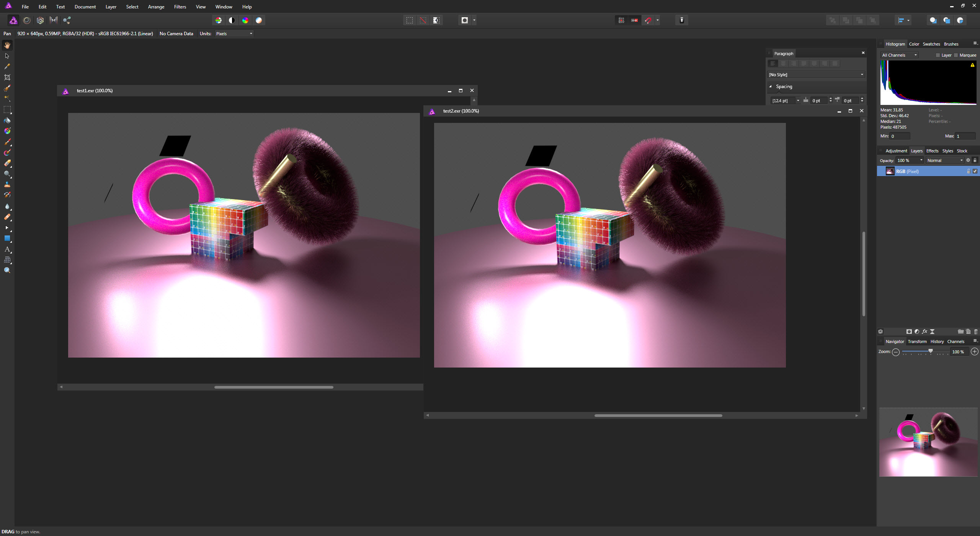Click the Move tool arrow
This screenshot has width=980, height=536.
(7, 56)
